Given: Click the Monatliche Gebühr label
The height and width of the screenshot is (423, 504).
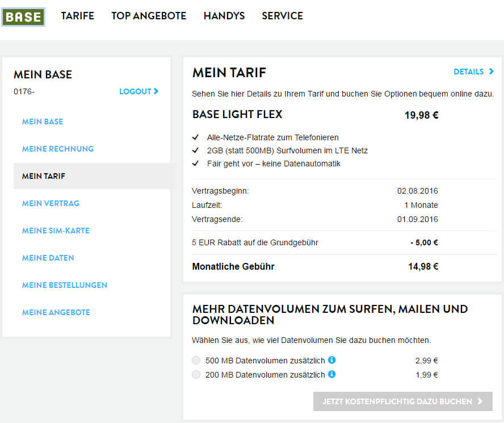Looking at the screenshot, I should [x=233, y=267].
